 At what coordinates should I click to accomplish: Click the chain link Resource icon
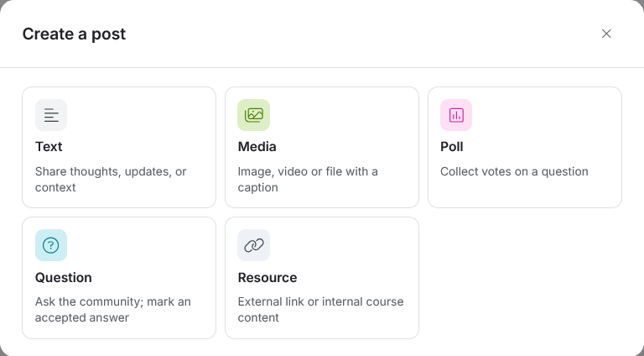tap(254, 245)
